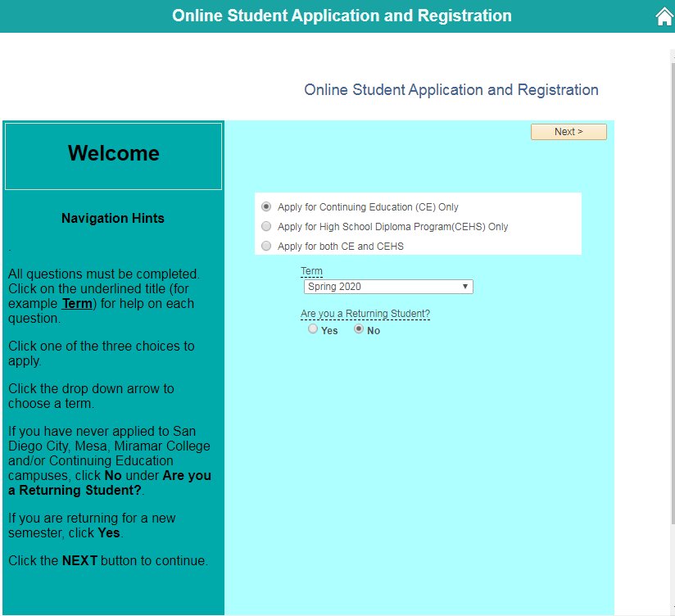675x616 pixels.
Task: Select the both CE and CEHS radio button
Action: point(266,247)
